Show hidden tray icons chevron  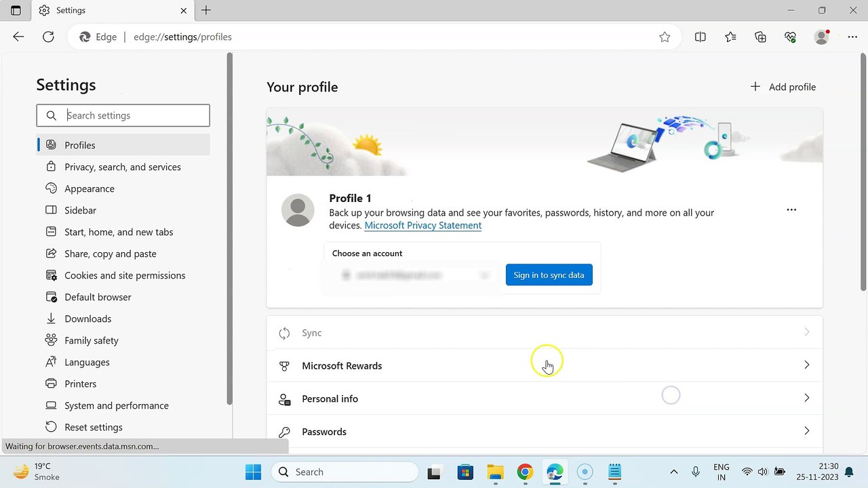click(673, 472)
